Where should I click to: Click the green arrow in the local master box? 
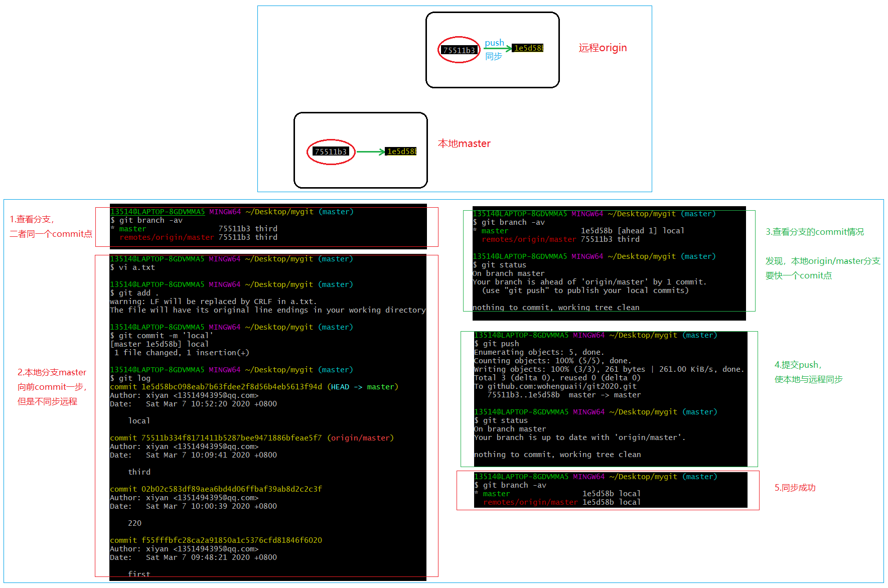click(x=370, y=152)
